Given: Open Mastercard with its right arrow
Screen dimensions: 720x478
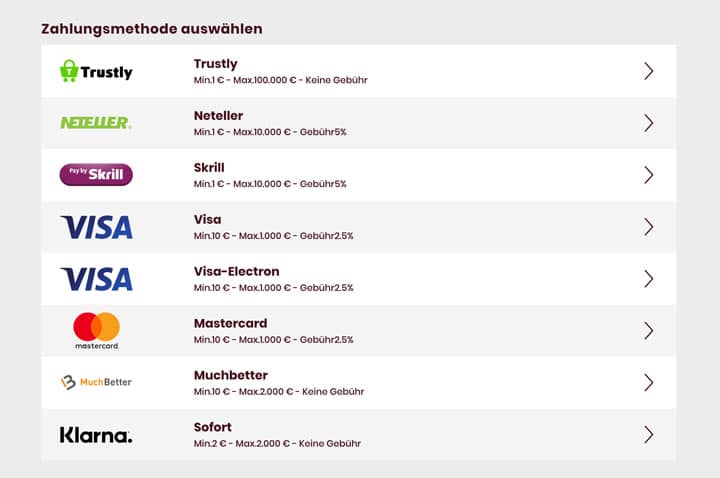Looking at the screenshot, I should pyautogui.click(x=648, y=331).
